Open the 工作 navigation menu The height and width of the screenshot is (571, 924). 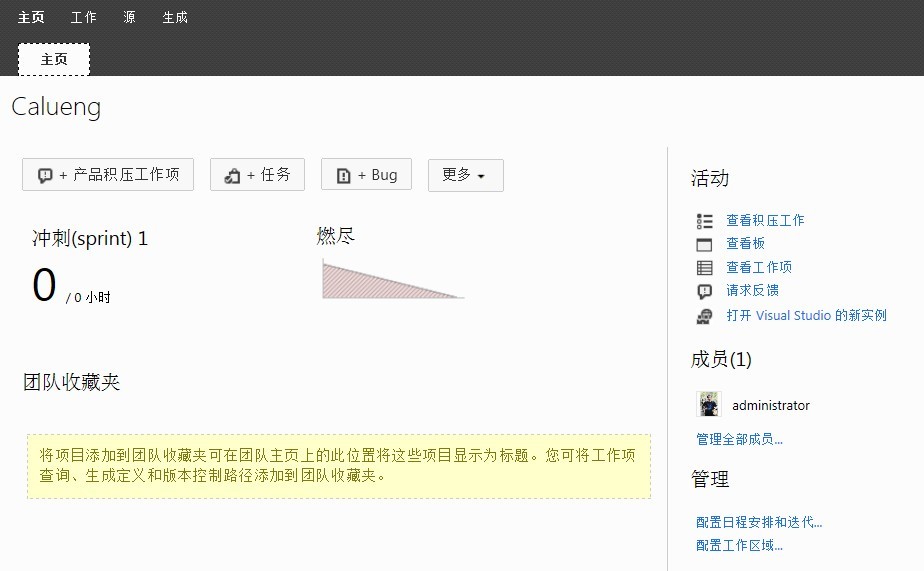point(84,18)
